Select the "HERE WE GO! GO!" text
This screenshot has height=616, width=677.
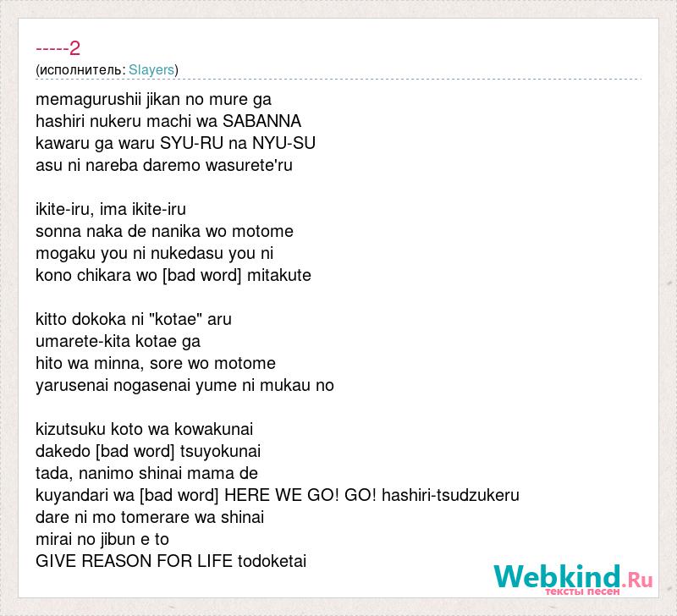click(x=301, y=496)
